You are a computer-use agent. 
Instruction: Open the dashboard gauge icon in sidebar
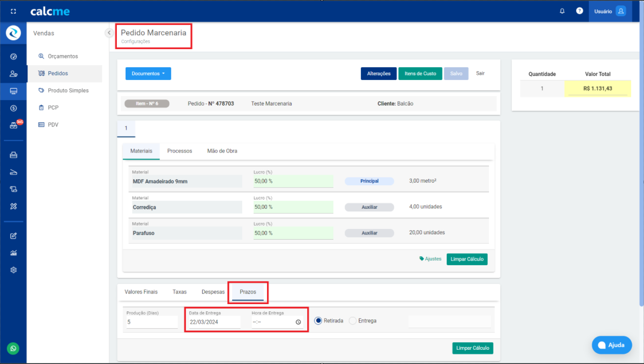click(14, 56)
